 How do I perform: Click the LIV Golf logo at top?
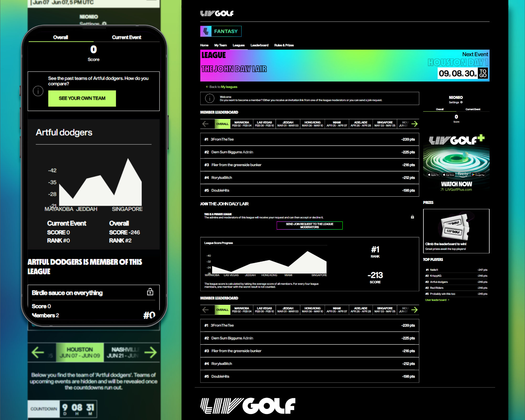217,13
